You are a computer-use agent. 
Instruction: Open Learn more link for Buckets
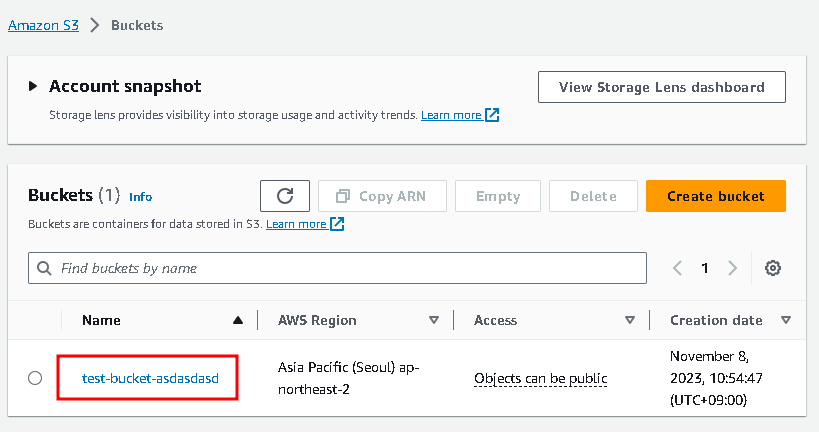coord(296,224)
